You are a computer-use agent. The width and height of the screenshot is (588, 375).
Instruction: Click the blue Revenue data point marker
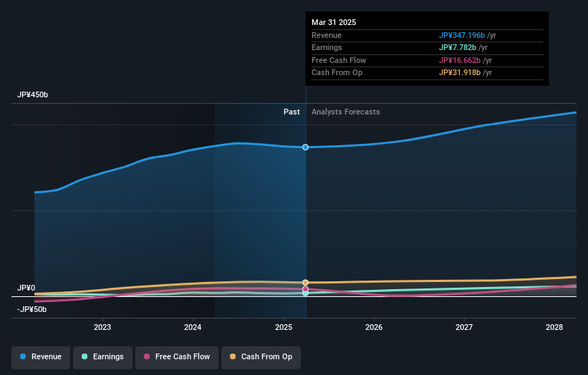pyautogui.click(x=305, y=147)
